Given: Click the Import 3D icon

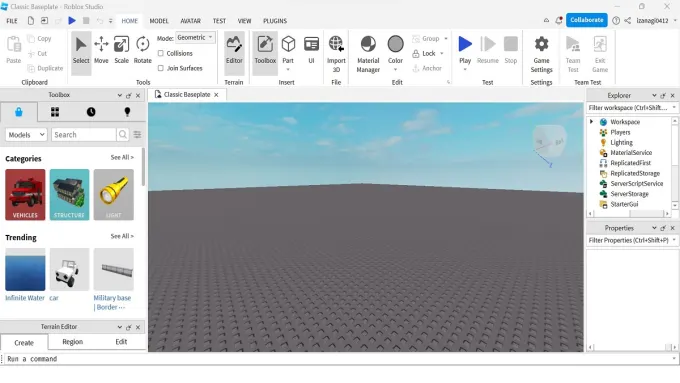Looking at the screenshot, I should point(336,54).
